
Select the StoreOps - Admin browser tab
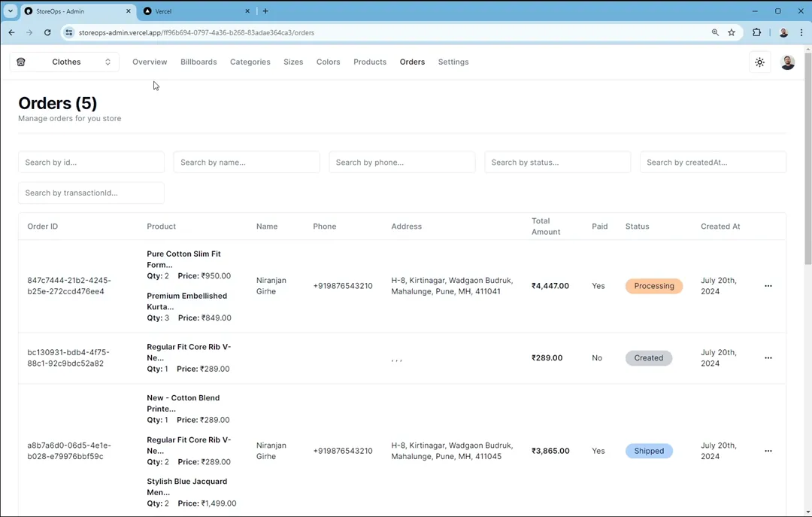[x=77, y=11]
